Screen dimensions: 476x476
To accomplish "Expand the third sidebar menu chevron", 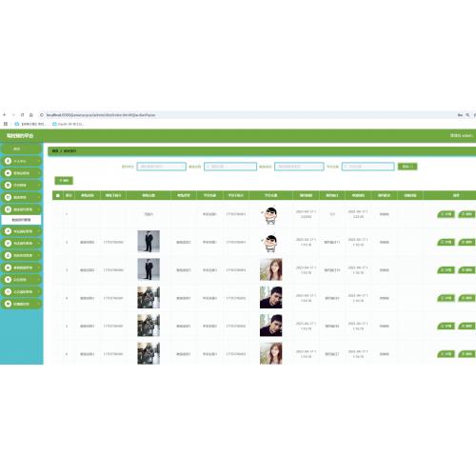I will pos(39,186).
